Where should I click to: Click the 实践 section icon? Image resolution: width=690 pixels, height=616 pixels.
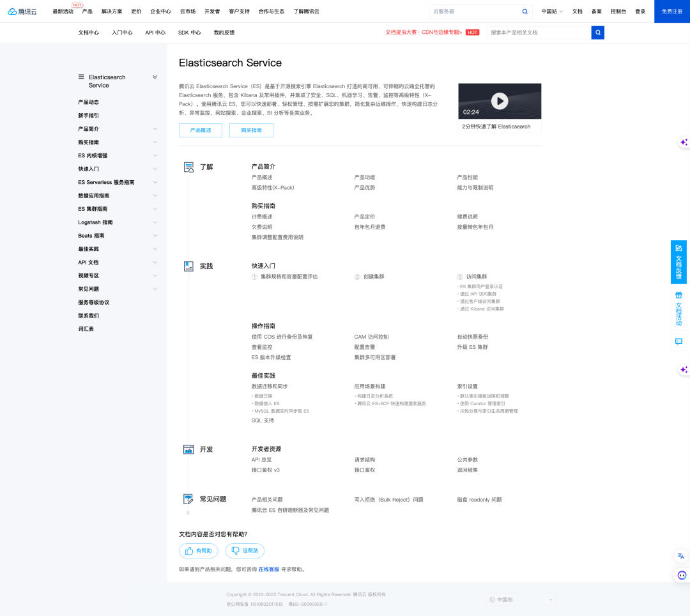coord(188,266)
